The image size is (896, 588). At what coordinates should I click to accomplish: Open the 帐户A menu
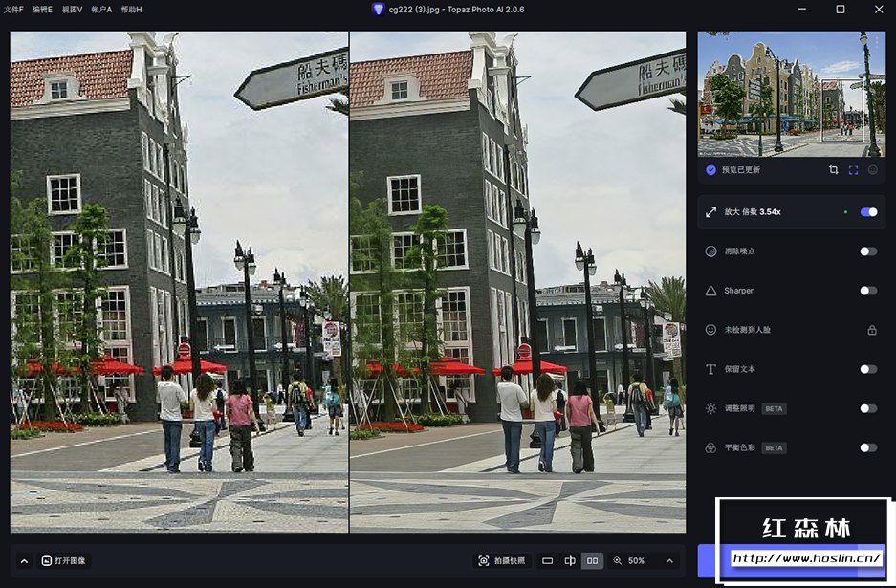(101, 10)
